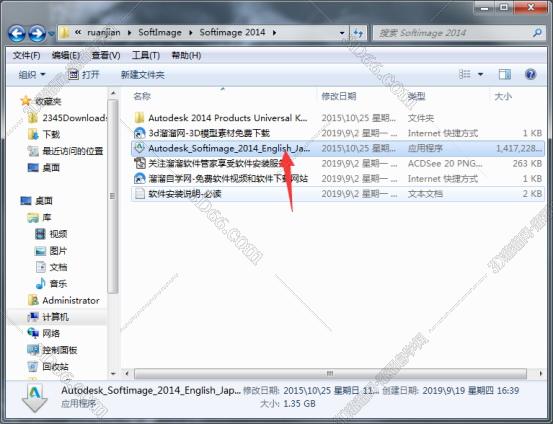Image resolution: width=553 pixels, height=424 pixels.
Task: Open the 工具(T) menu
Action: click(146, 55)
